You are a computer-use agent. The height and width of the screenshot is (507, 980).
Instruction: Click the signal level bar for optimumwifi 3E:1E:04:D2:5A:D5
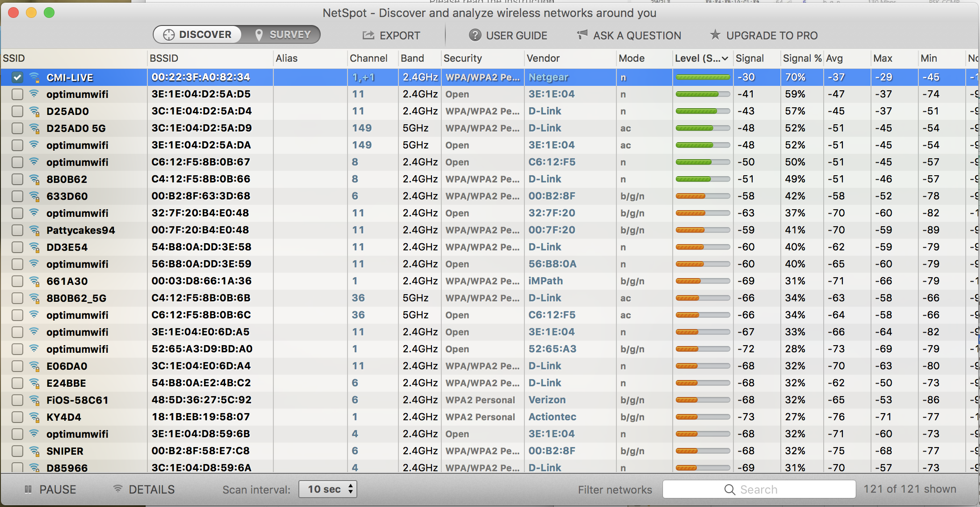point(702,94)
